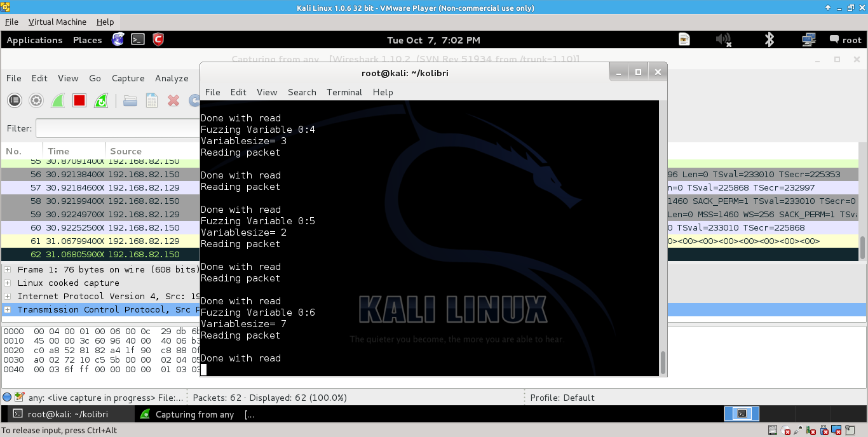Open the terminal Terminal menu
Screen dimensions: 868x437
click(344, 92)
